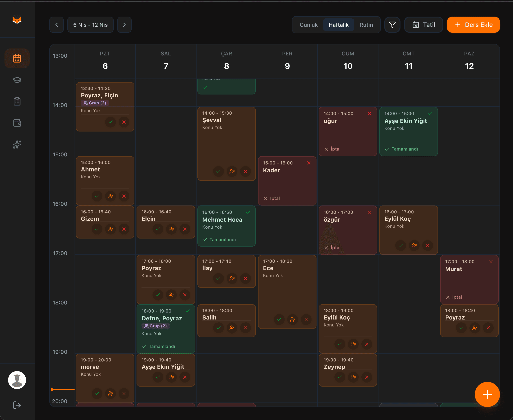Open the sparkle AI assistant icon
This screenshot has width=513, height=420.
(x=17, y=144)
